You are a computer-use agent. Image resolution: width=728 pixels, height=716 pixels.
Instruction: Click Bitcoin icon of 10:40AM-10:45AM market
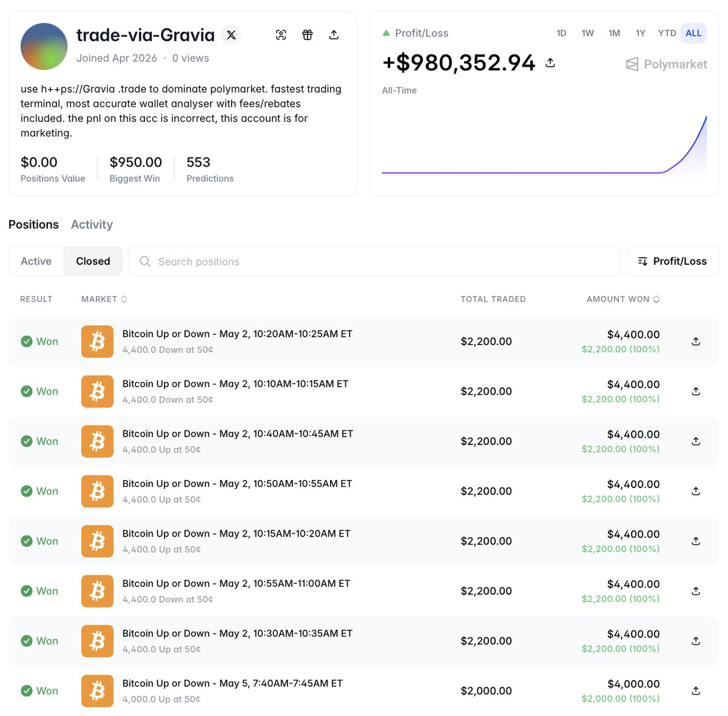pyautogui.click(x=97, y=441)
